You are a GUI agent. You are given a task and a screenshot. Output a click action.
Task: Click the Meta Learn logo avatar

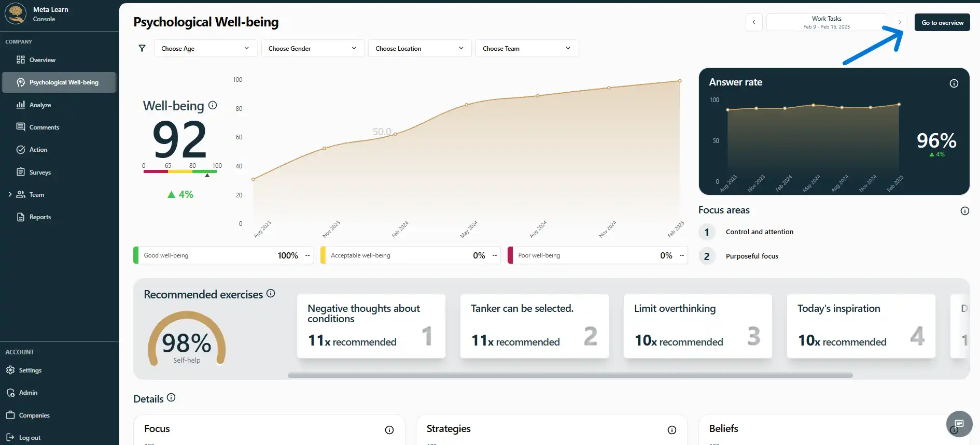(16, 14)
